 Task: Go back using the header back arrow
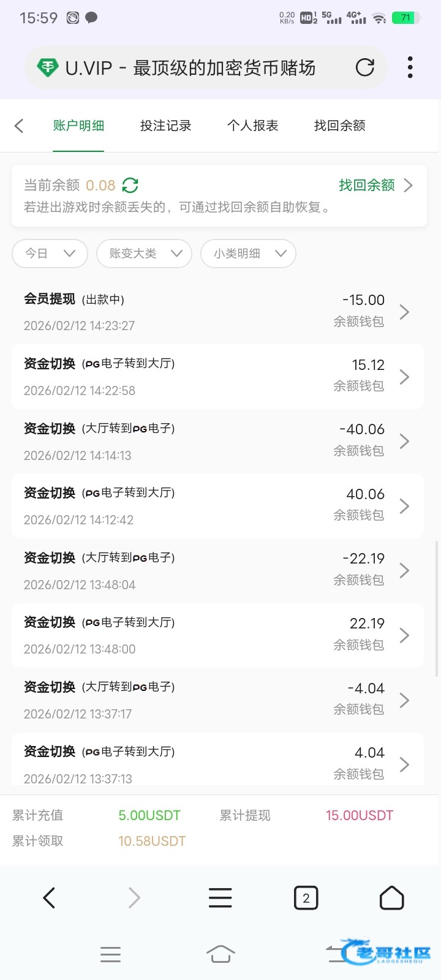click(19, 126)
